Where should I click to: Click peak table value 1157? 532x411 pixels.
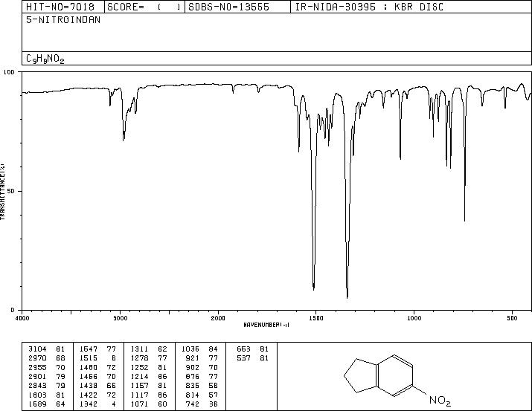click(x=139, y=386)
